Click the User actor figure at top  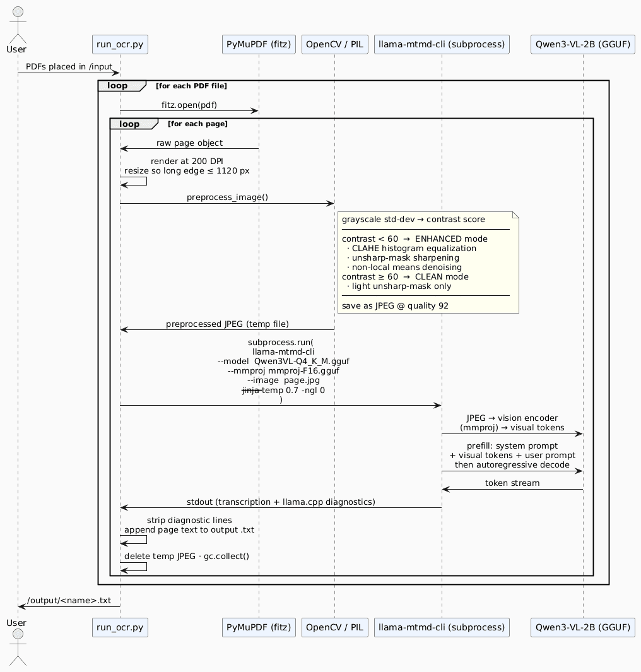coord(18,25)
